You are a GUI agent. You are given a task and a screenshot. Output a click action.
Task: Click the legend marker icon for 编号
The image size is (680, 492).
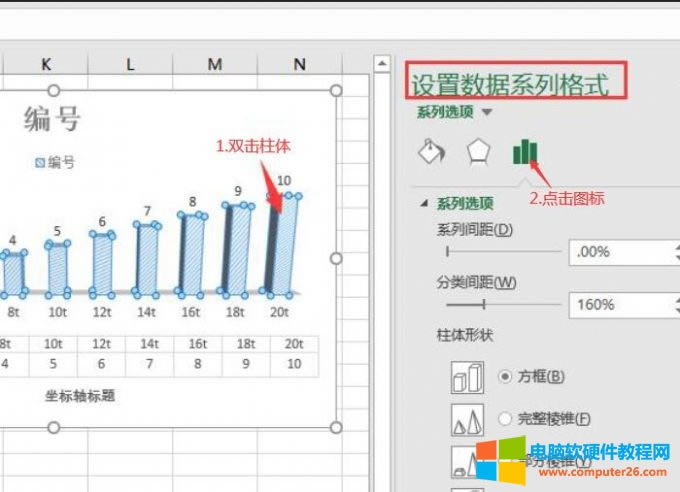point(40,162)
